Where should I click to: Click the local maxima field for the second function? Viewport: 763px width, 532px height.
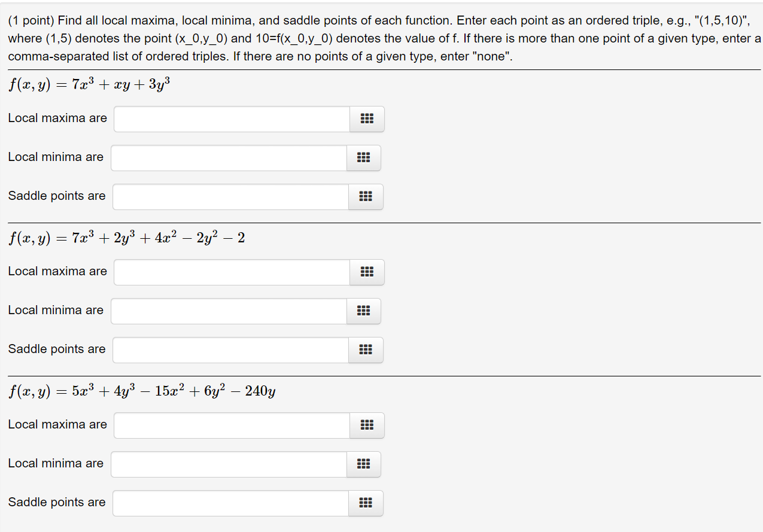tap(230, 272)
